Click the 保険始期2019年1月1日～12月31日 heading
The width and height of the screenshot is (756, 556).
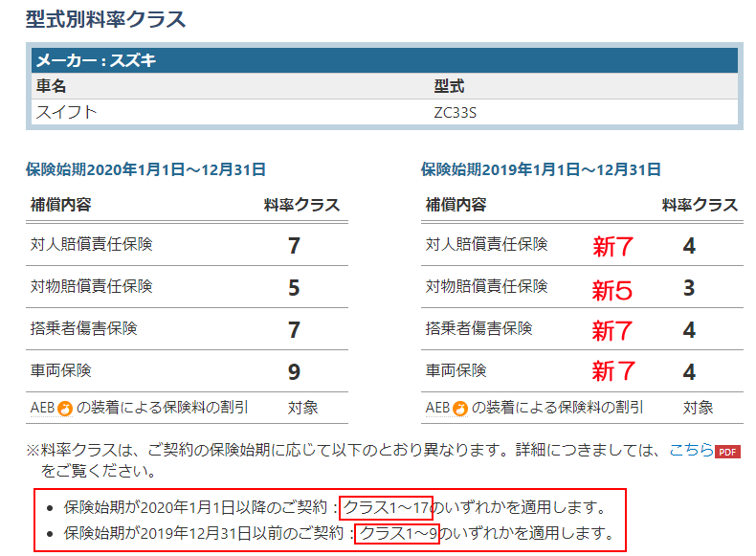(x=541, y=169)
